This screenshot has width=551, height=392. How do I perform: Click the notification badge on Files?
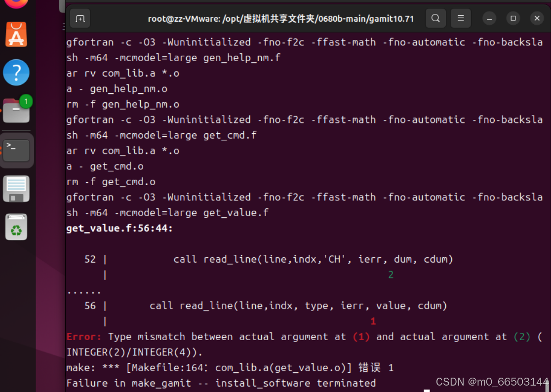[26, 101]
